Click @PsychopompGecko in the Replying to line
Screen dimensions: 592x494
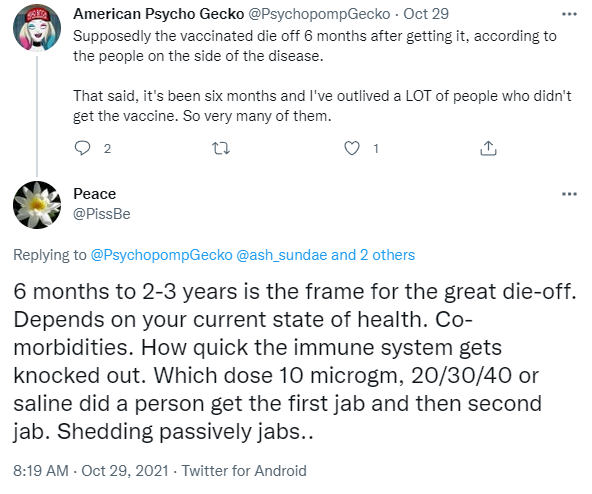pos(162,255)
